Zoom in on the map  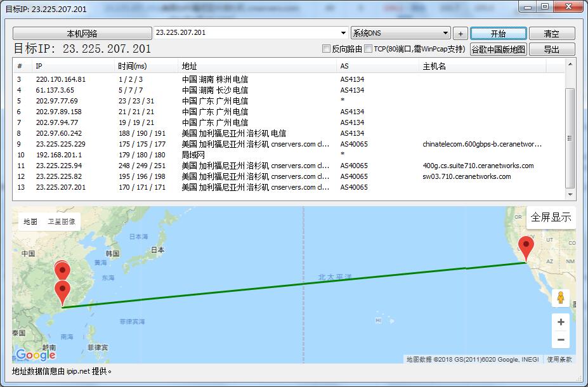tap(560, 322)
